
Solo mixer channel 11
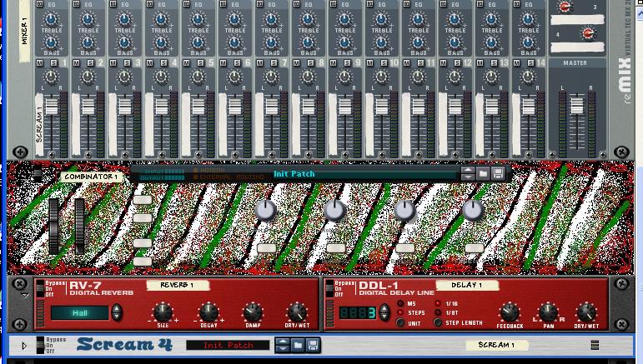coord(420,63)
